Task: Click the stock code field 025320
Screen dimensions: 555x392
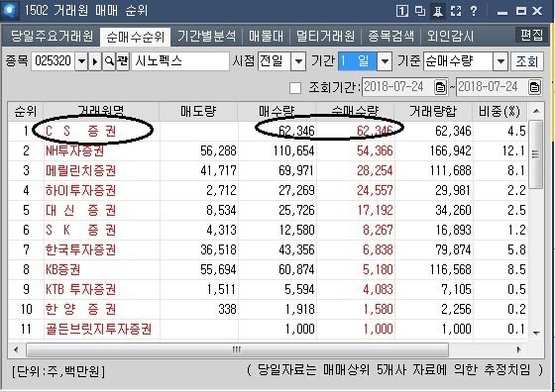Action: point(54,61)
